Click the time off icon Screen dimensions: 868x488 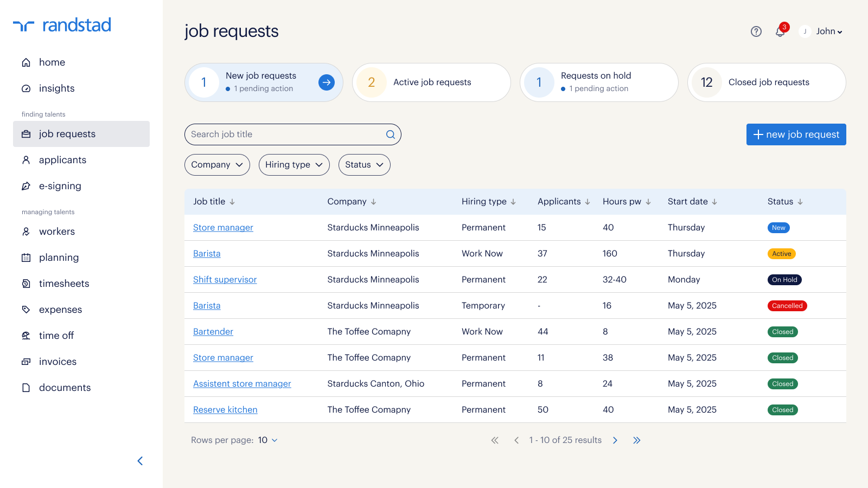(26, 336)
